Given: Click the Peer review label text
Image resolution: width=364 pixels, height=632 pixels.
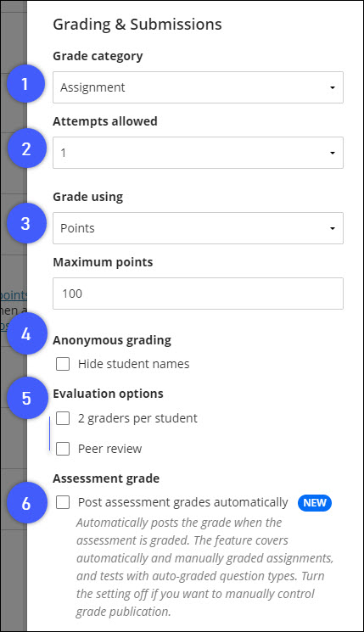Looking at the screenshot, I should [x=109, y=449].
